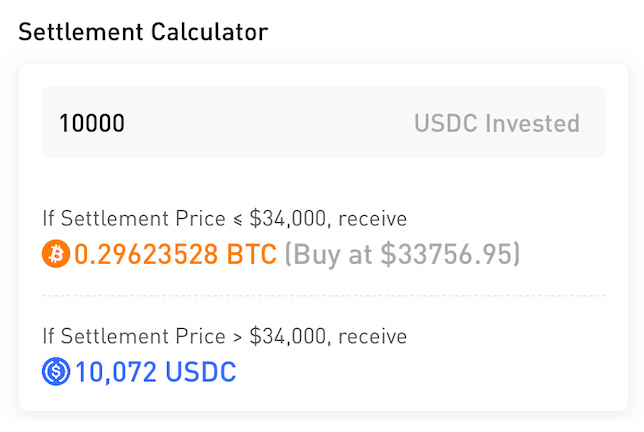
Task: Click the 10,072 USDC payout amount
Action: (156, 372)
